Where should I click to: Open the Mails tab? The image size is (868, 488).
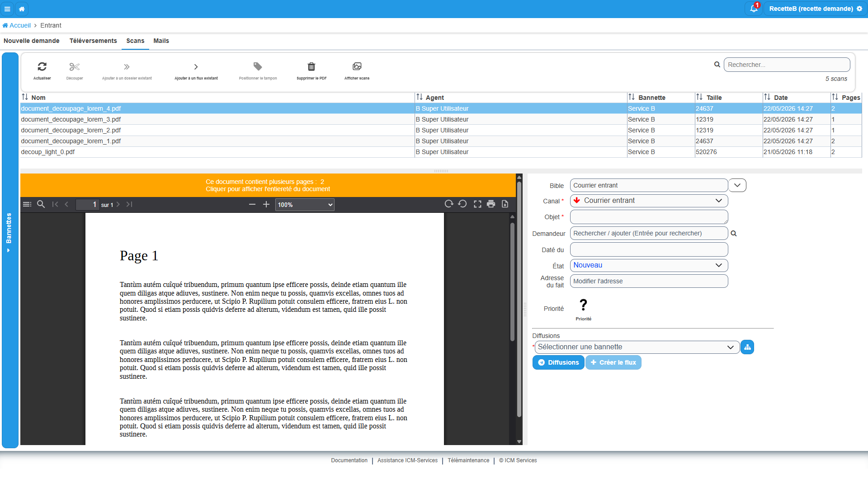[161, 41]
